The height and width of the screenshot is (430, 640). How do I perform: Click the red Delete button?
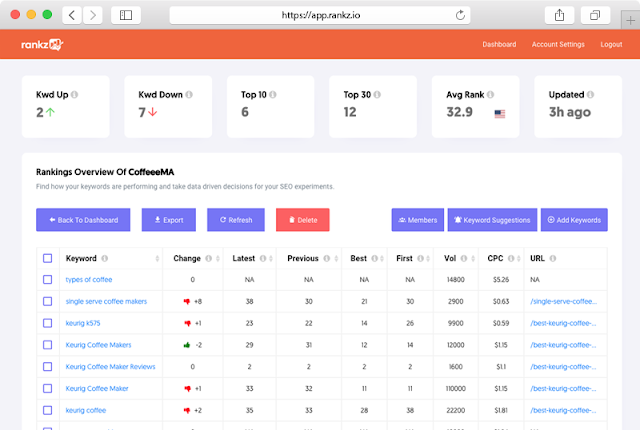click(302, 220)
